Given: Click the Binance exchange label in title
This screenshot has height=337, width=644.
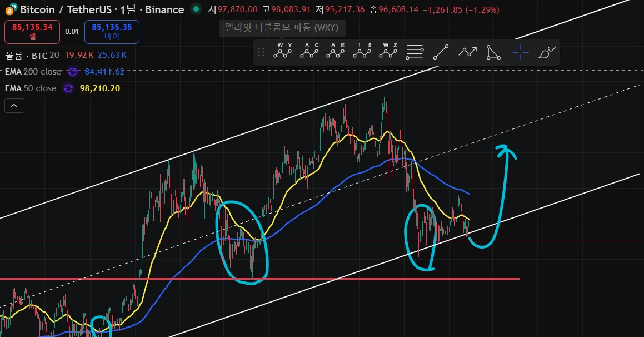Looking at the screenshot, I should pos(164,9).
